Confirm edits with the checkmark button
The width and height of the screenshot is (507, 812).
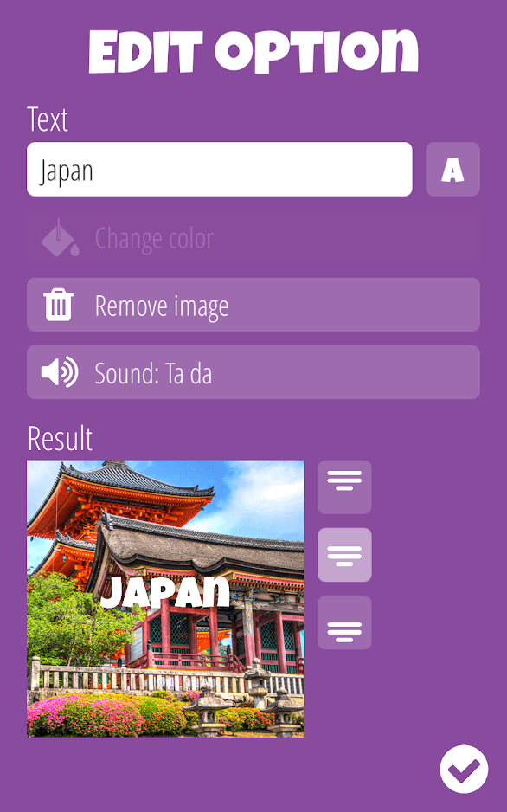point(464,770)
